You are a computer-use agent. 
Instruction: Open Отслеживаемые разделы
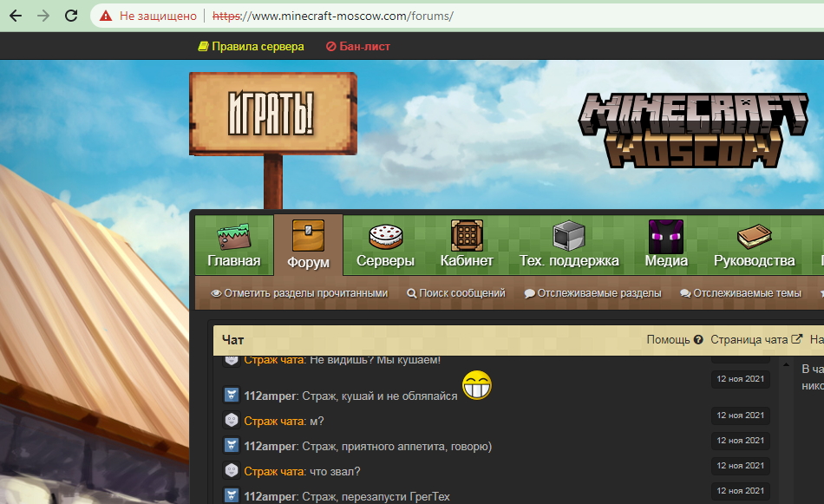[592, 293]
